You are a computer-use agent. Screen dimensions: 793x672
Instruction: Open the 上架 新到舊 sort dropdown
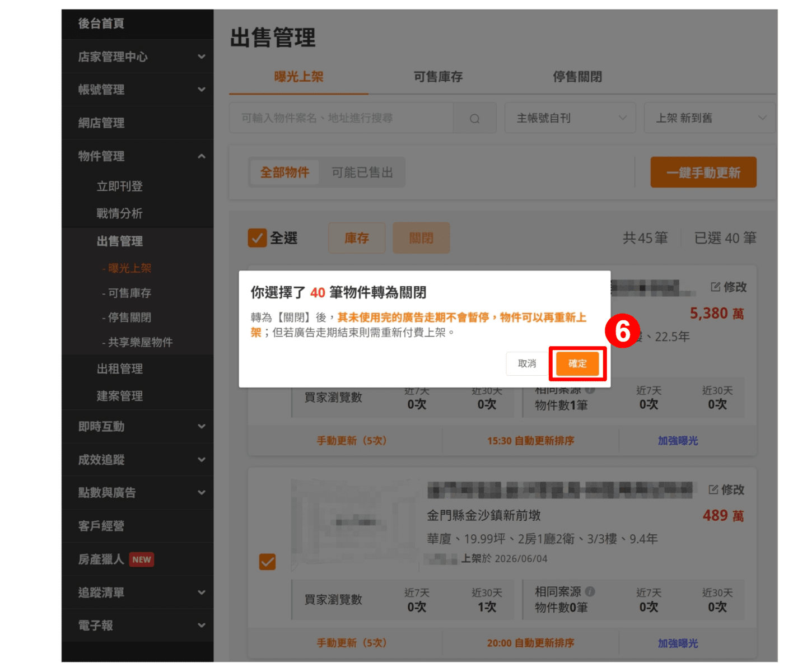pyautogui.click(x=710, y=118)
